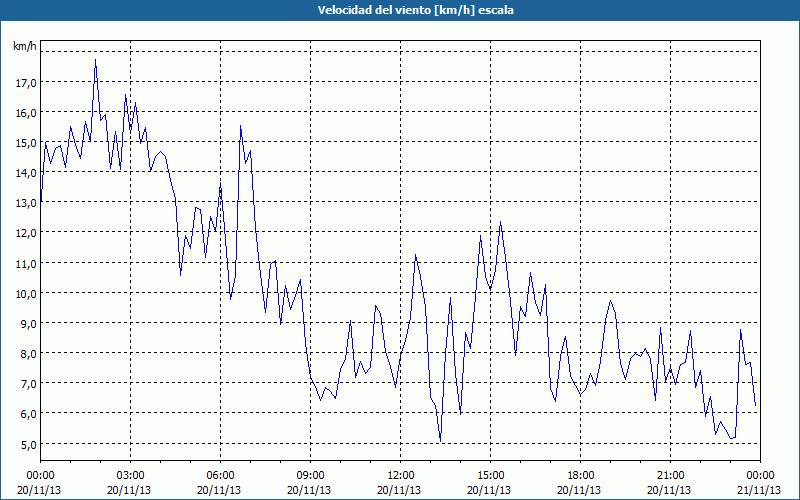Select the "12:00" time label
The height and width of the screenshot is (500, 800).
pos(401,476)
